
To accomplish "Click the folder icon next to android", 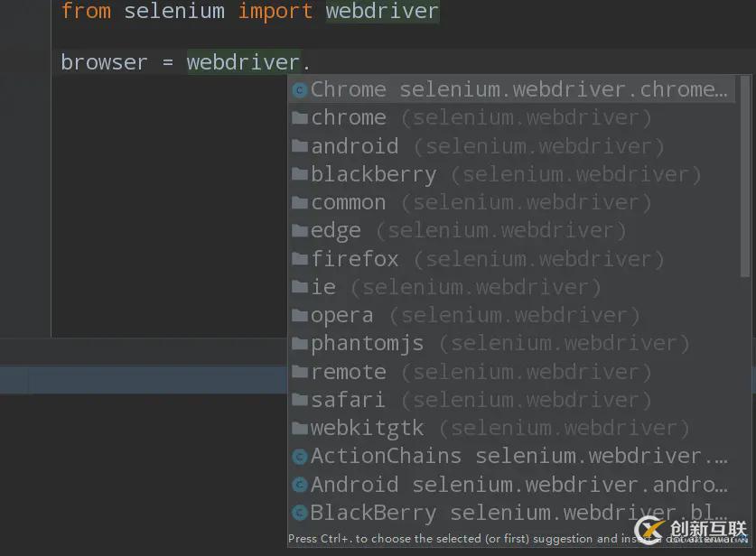I will point(300,145).
